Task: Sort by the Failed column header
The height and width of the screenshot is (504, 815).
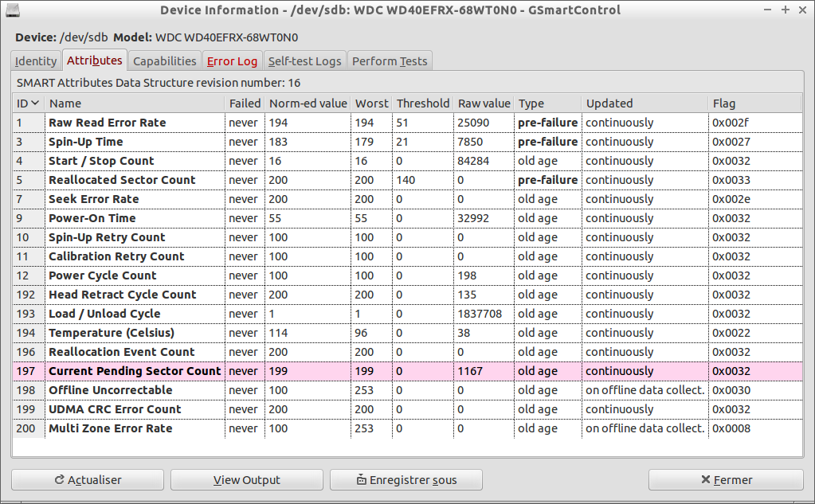Action: [x=245, y=104]
